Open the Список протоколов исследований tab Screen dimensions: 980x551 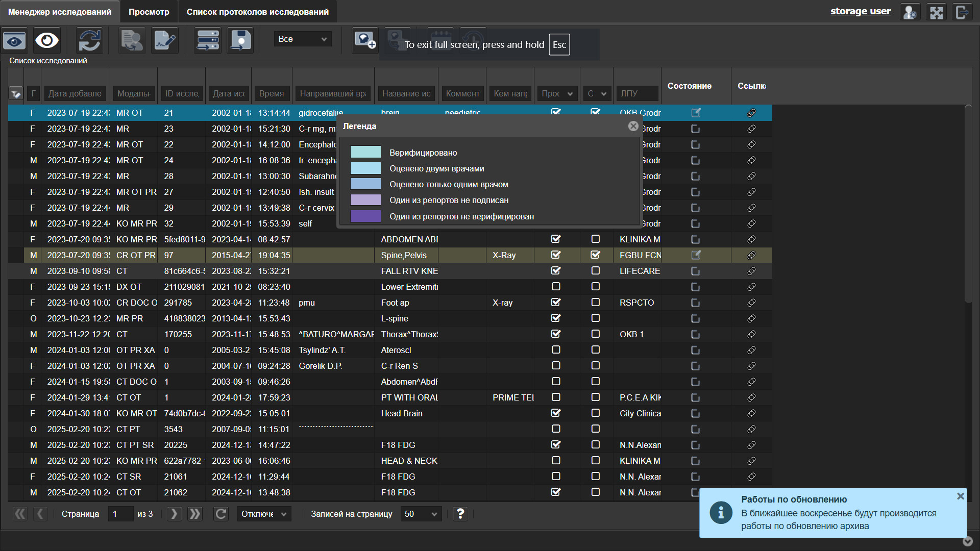(258, 12)
